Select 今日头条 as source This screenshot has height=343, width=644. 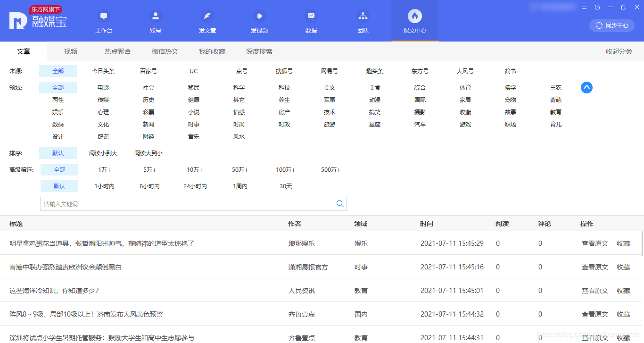tap(103, 71)
